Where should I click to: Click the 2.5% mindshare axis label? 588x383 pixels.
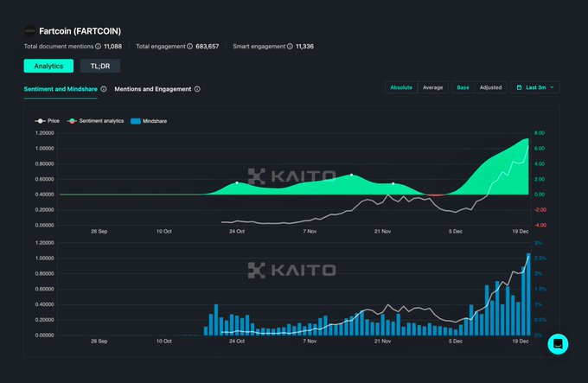pos(540,259)
